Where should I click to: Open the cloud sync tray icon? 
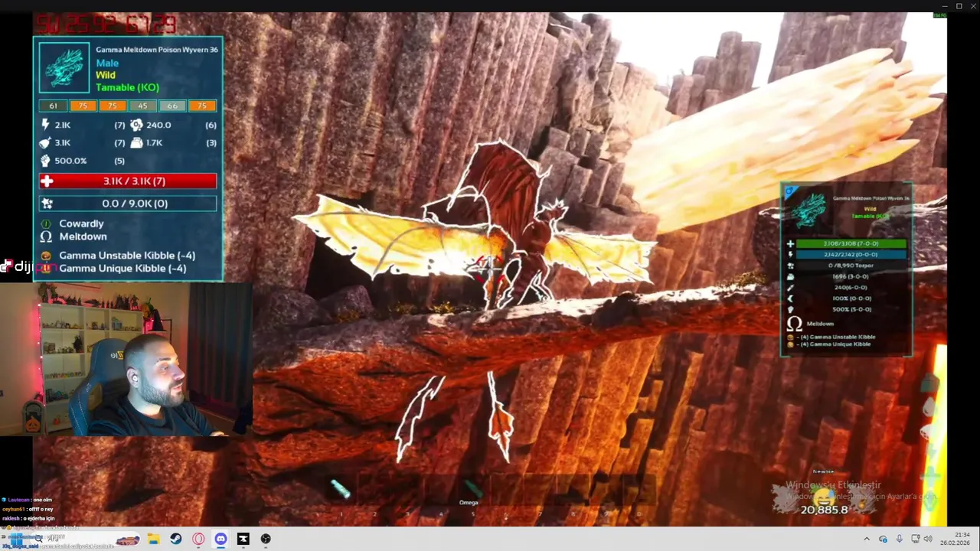tap(883, 539)
